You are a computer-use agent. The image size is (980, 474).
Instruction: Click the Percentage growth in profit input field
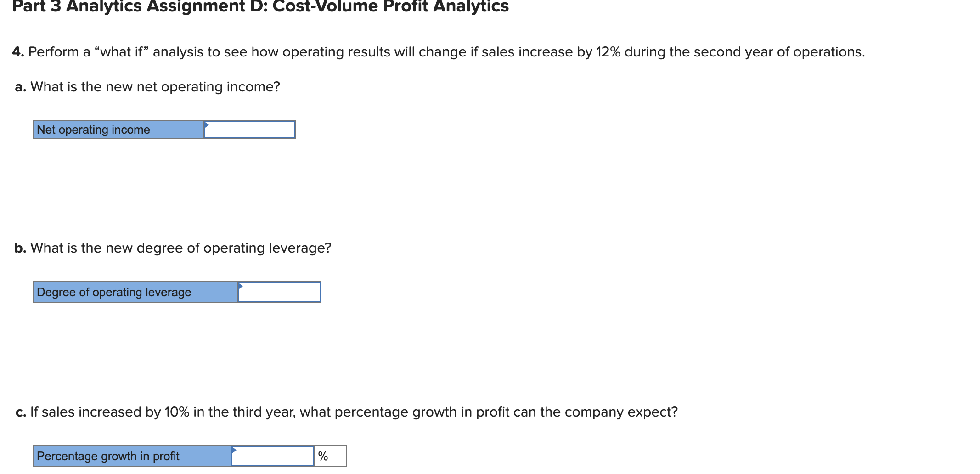[x=272, y=456]
